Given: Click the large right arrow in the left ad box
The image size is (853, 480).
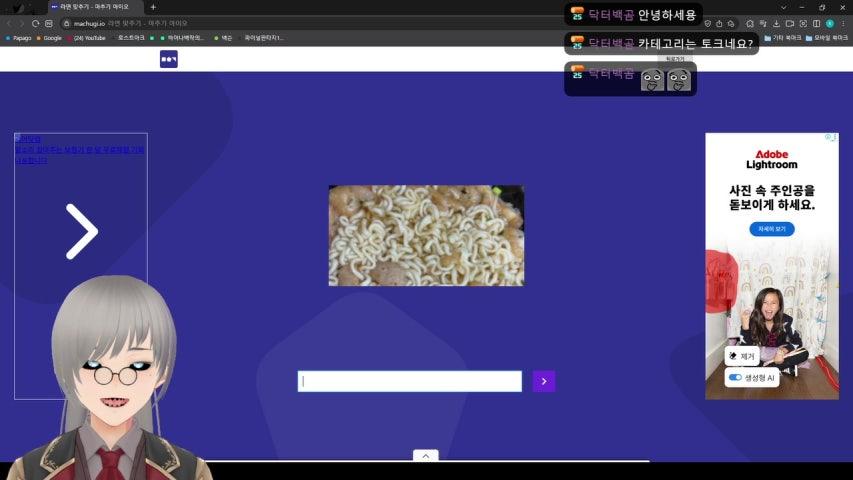Looking at the screenshot, I should [82, 231].
